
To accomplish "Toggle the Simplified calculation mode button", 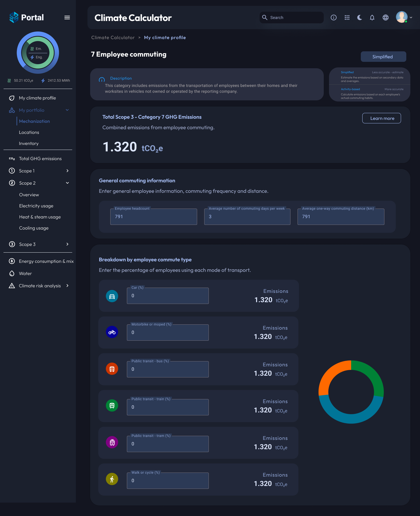I will coord(383,57).
